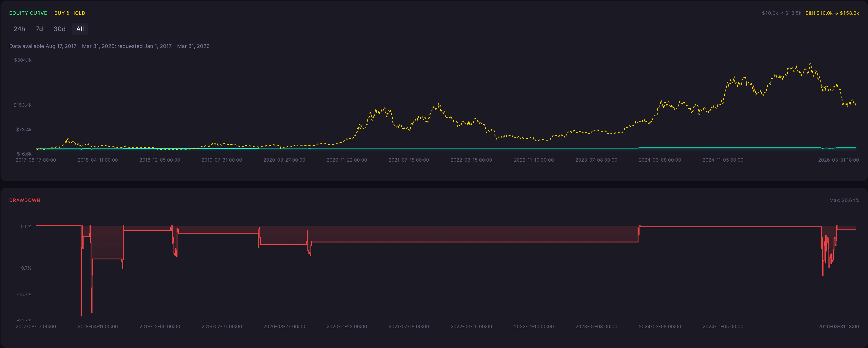Click the B&H $10.0k → $158.2k summary
The width and height of the screenshot is (868, 348).
(x=832, y=13)
